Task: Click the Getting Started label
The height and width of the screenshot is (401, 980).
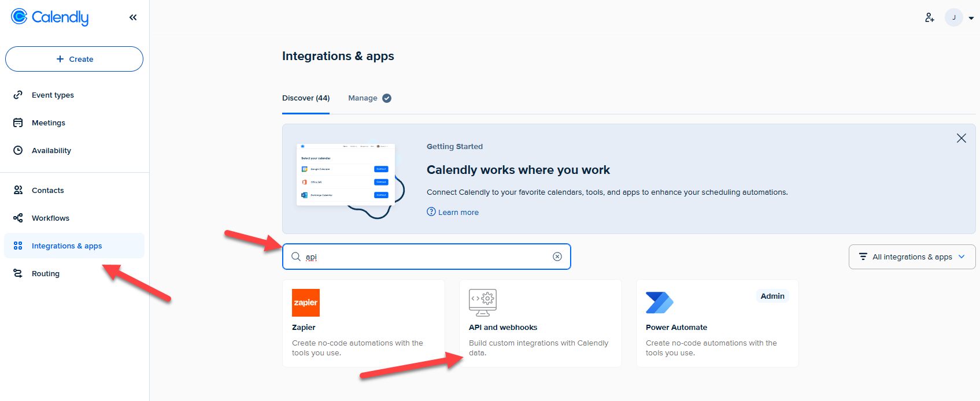Action: 454,147
